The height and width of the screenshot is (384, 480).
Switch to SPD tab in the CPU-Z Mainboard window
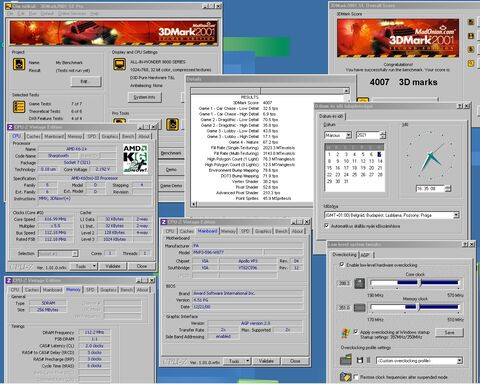(245, 231)
